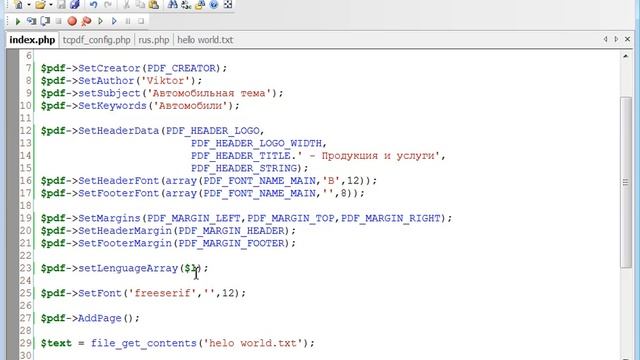Toggle full screen editor view
The height and width of the screenshot is (360, 640).
(x=228, y=5)
